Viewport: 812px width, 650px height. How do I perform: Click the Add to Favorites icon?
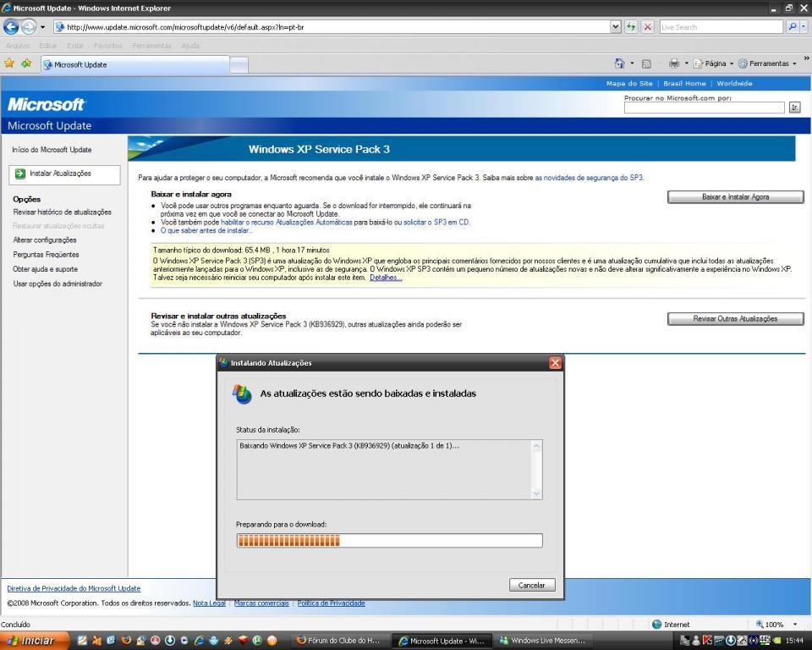tap(26, 63)
